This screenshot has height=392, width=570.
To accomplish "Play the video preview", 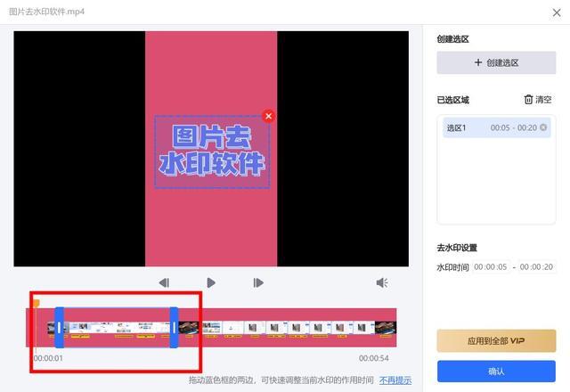I will (211, 282).
